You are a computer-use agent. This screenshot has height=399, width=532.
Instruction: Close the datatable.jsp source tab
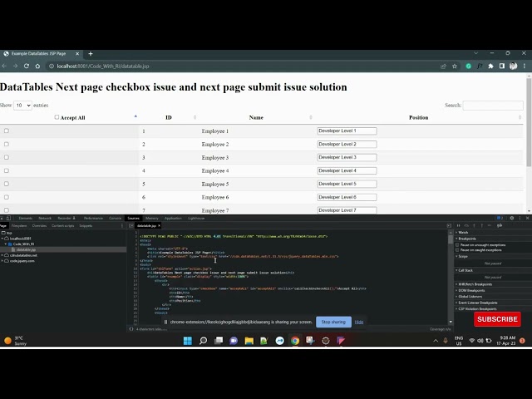click(159, 225)
